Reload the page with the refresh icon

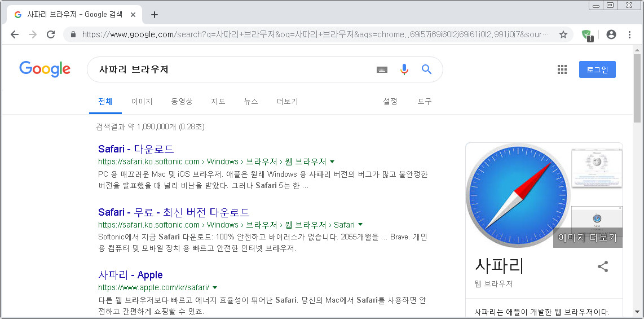coord(51,34)
